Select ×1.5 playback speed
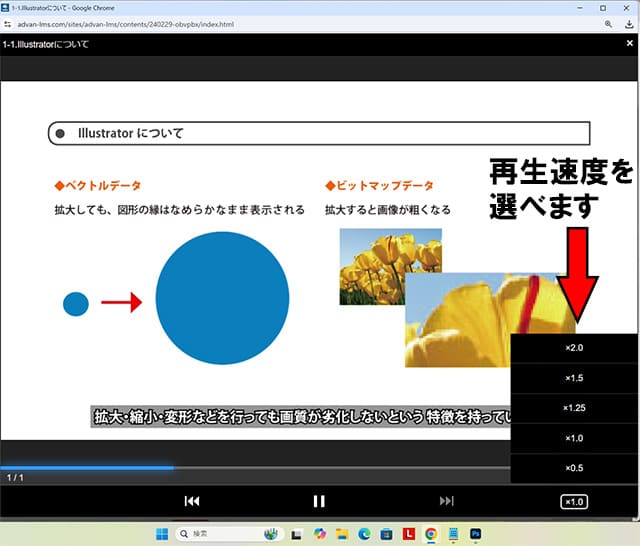 pyautogui.click(x=574, y=378)
